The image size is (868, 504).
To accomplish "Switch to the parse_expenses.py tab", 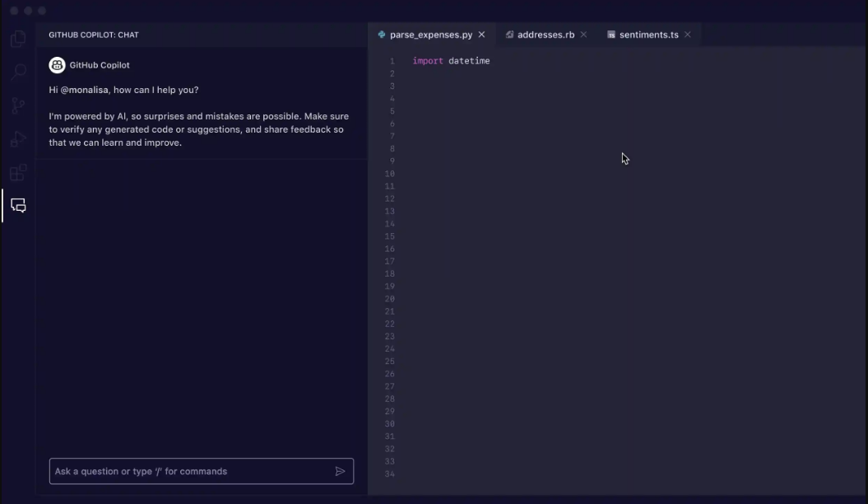I will point(431,35).
